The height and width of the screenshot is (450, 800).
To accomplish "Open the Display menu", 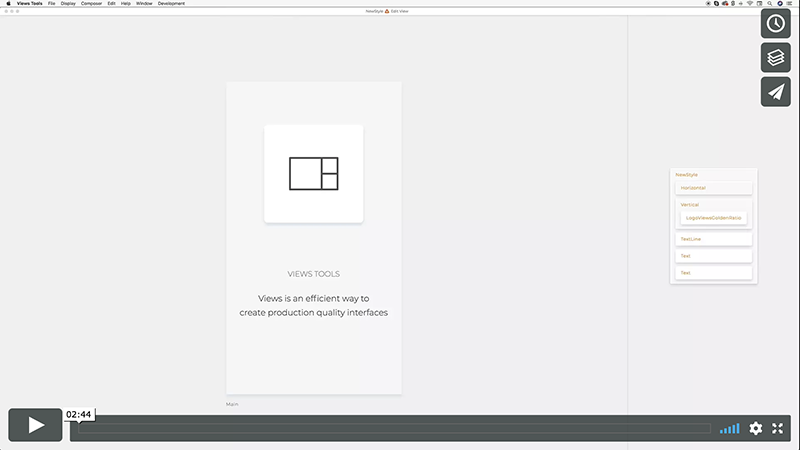I will coord(68,4).
